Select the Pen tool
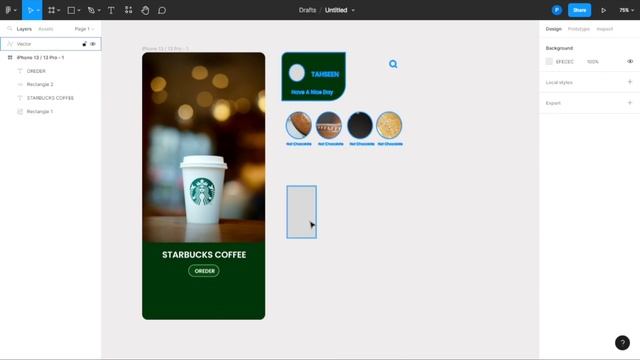This screenshot has width=640, height=360. point(91,10)
